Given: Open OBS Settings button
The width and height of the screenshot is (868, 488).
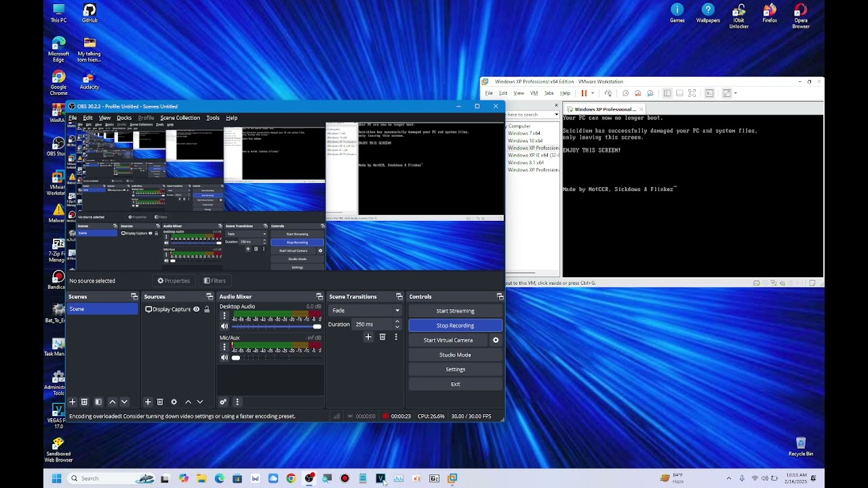Looking at the screenshot, I should click(455, 369).
